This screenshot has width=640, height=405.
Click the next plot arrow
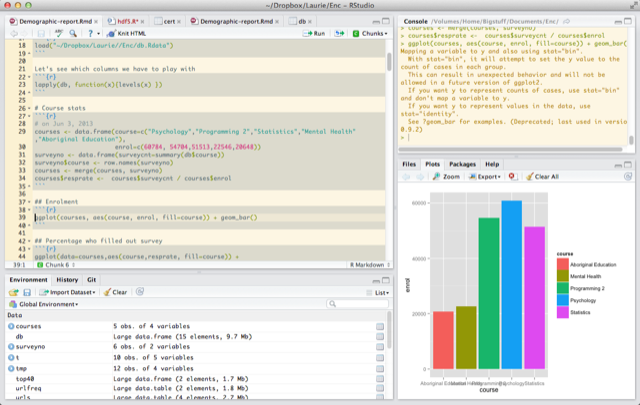pyautogui.click(x=420, y=177)
